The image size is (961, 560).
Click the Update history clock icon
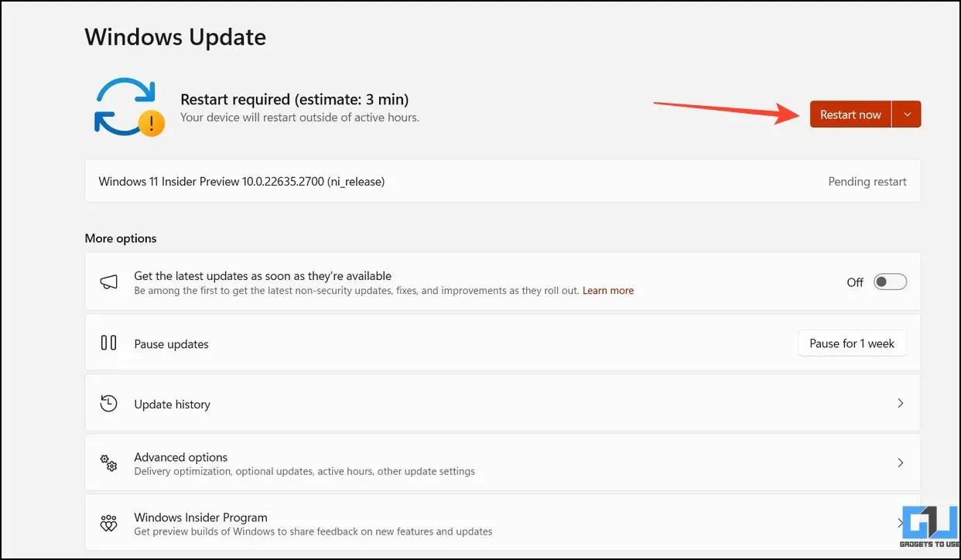coord(109,403)
